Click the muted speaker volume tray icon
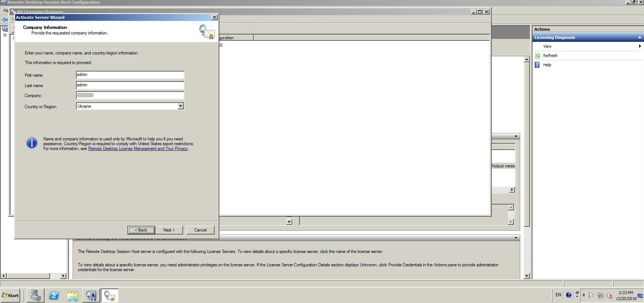644x303 pixels. click(609, 296)
